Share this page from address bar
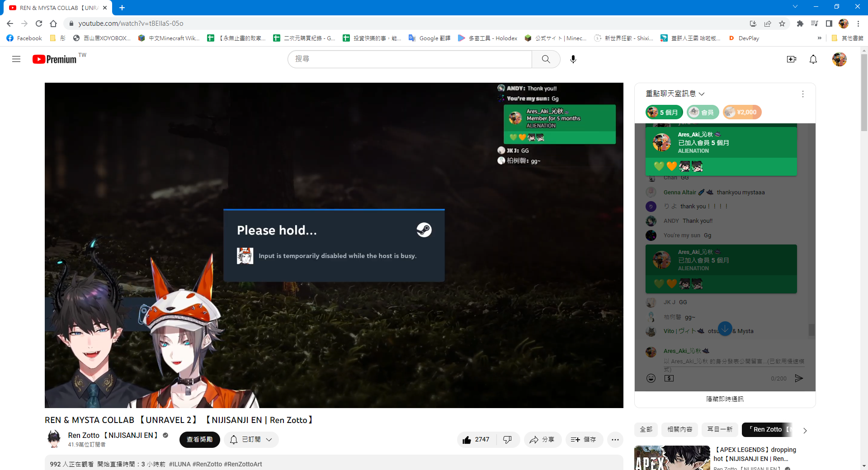The width and height of the screenshot is (868, 470). point(767,23)
